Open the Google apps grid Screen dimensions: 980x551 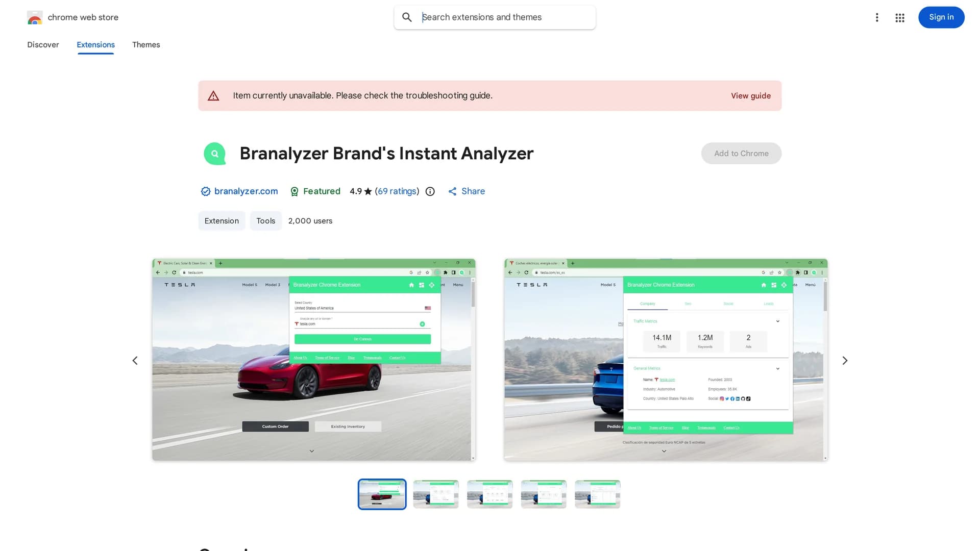pyautogui.click(x=900, y=18)
